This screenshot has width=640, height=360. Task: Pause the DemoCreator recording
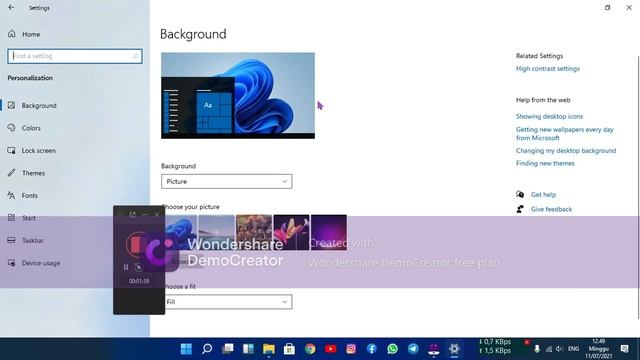point(126,267)
